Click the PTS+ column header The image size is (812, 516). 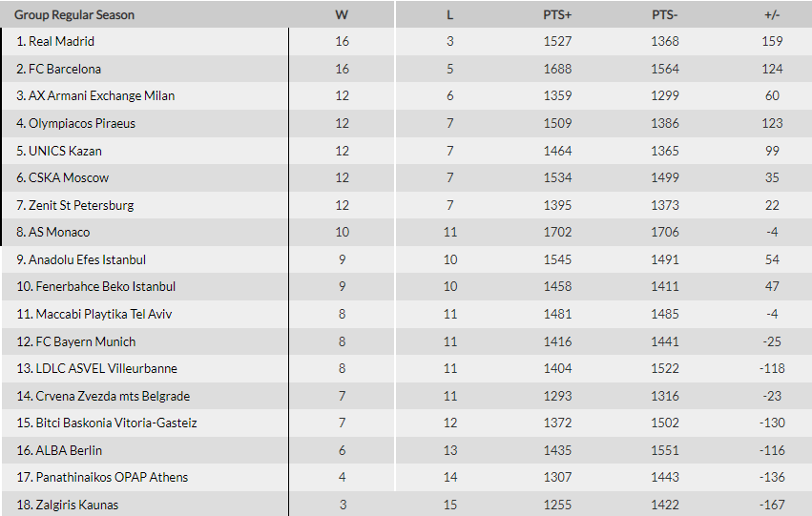557,15
